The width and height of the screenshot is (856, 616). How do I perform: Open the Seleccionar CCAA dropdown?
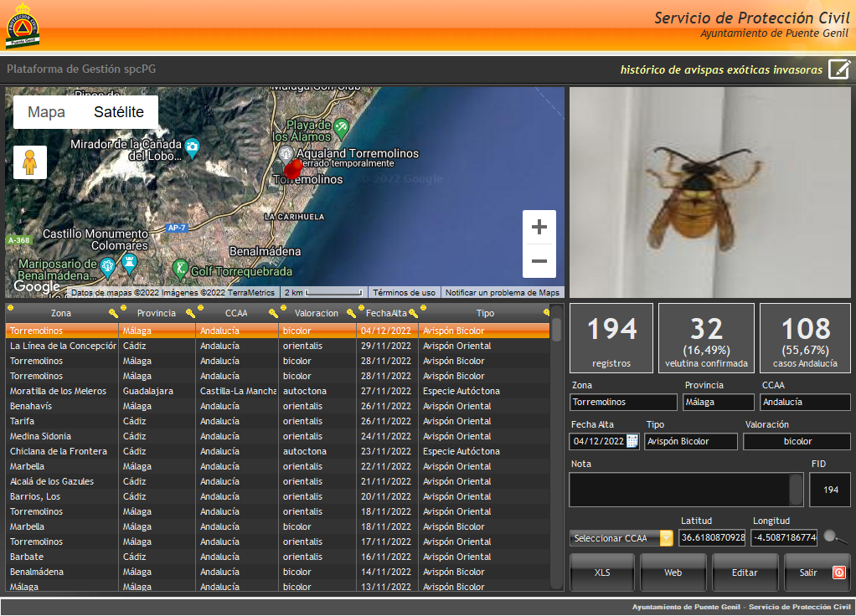tap(621, 538)
